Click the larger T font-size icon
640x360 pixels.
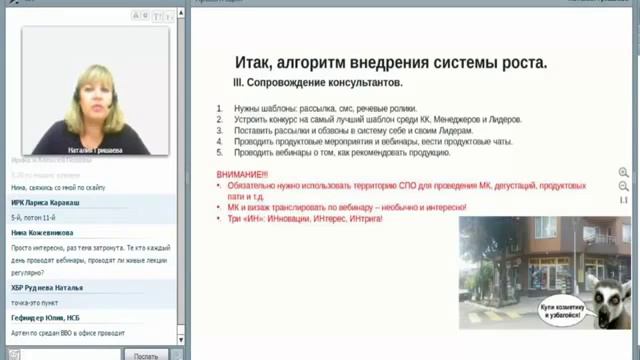(x=157, y=17)
